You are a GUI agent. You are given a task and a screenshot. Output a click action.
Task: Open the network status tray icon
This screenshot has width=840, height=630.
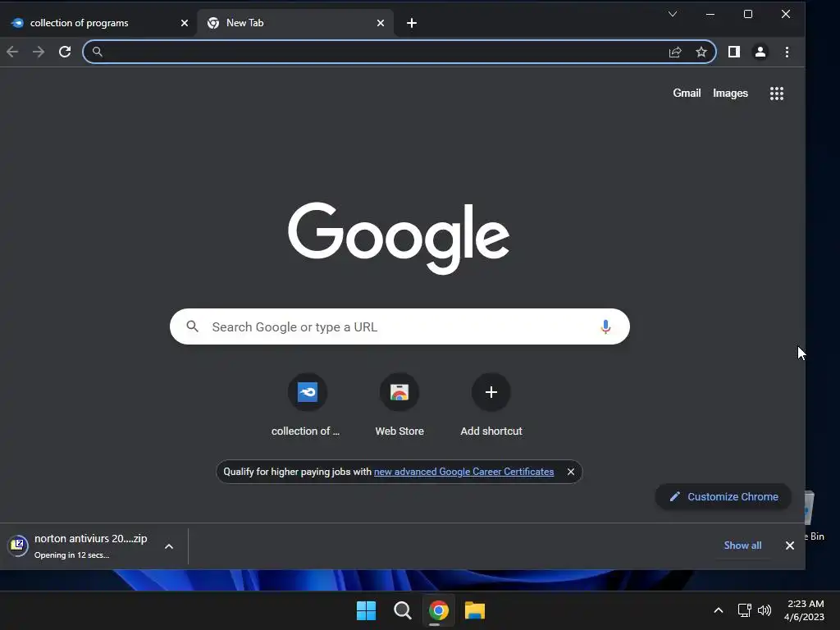(x=745, y=610)
